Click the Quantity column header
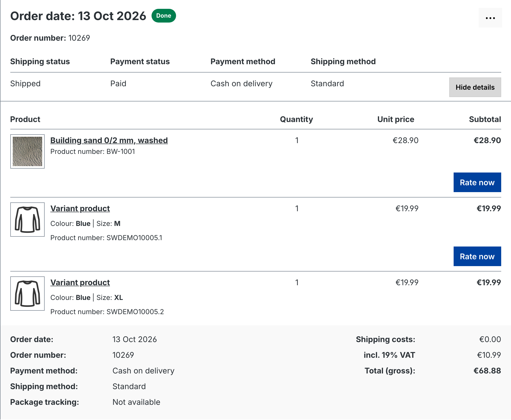Viewport: 511px width, 420px height. [296, 119]
